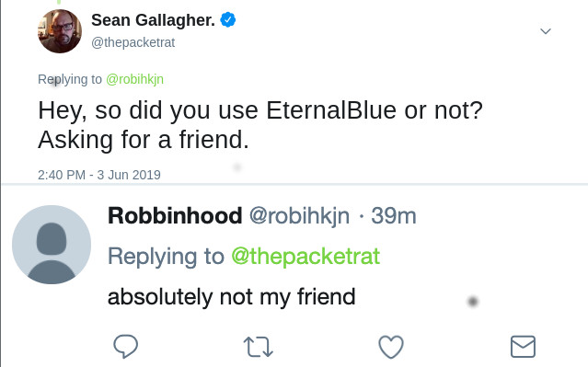
Task: Expand tweet options chevron for Sean Gallagher's tweet
Action: [x=546, y=31]
